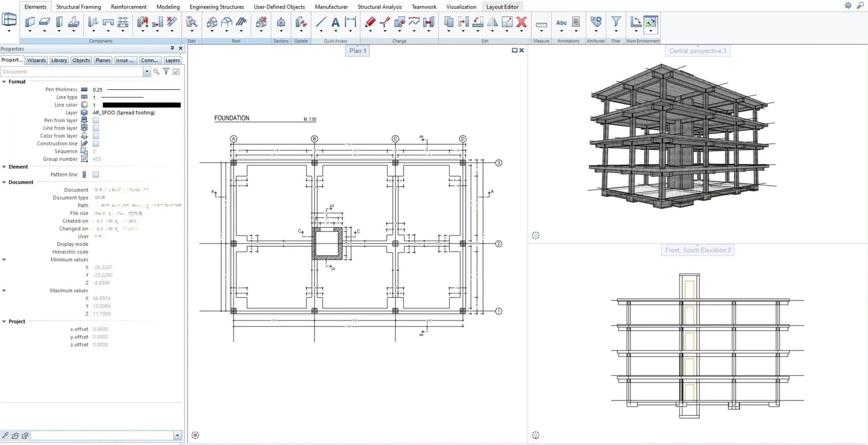Open the Visualization ribbon tab
The image size is (868, 445).
pos(461,7)
